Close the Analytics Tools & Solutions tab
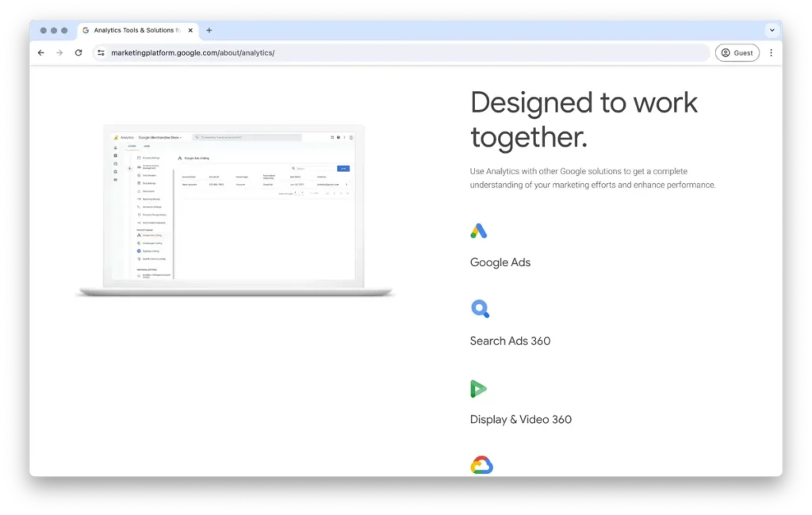Image resolution: width=812 pixels, height=515 pixels. 190,31
